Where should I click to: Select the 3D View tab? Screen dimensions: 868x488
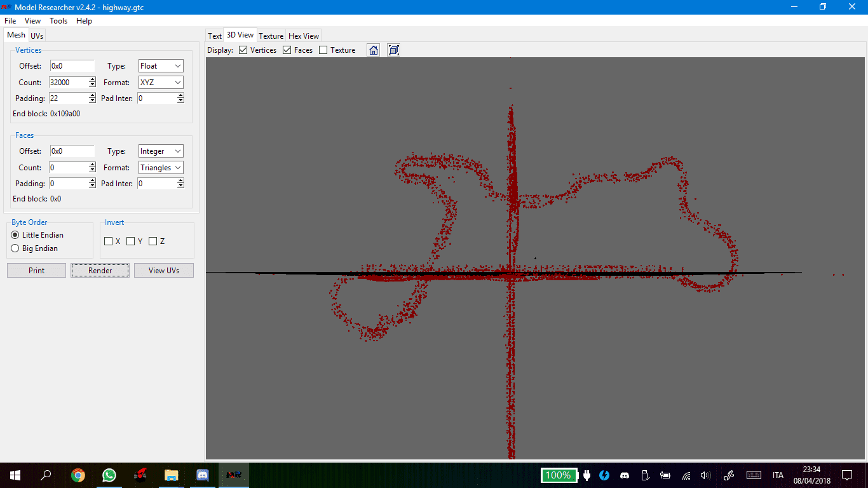tap(240, 36)
